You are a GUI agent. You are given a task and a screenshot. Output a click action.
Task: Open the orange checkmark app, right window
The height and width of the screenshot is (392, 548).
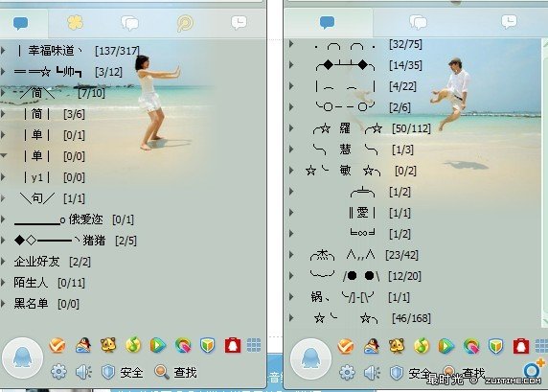pos(346,346)
